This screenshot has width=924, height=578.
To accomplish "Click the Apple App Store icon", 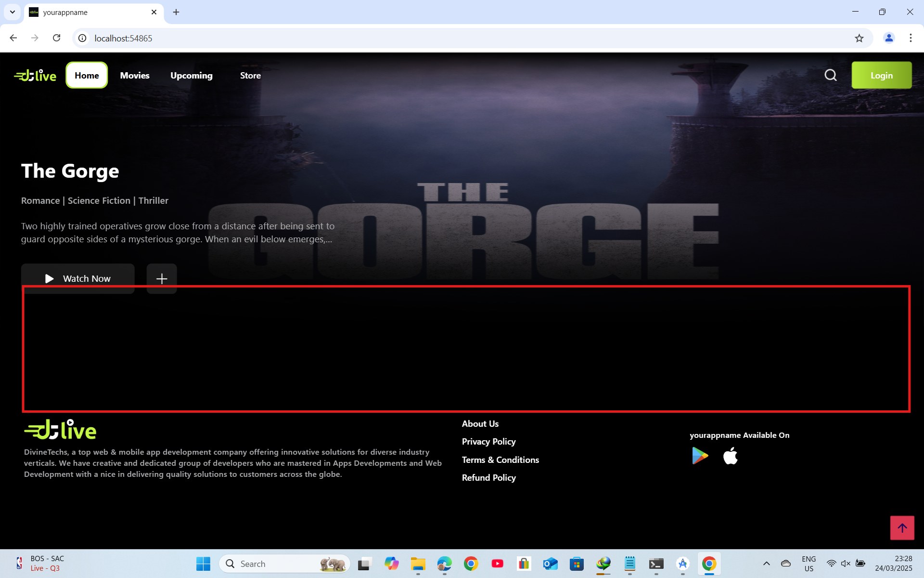I will click(x=730, y=455).
